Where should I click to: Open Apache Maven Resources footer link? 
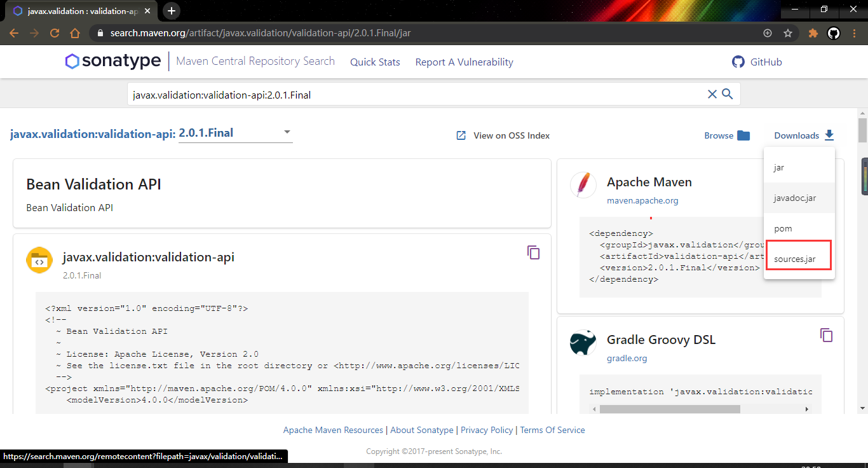point(333,430)
